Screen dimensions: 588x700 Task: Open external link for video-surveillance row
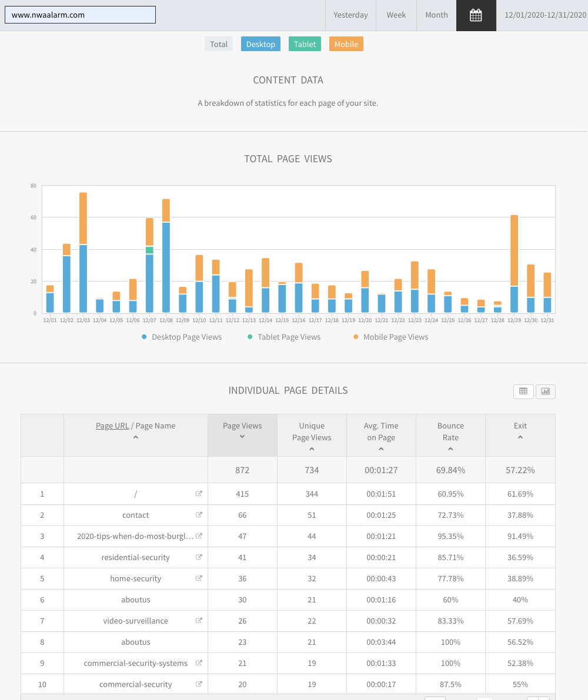[x=199, y=621]
